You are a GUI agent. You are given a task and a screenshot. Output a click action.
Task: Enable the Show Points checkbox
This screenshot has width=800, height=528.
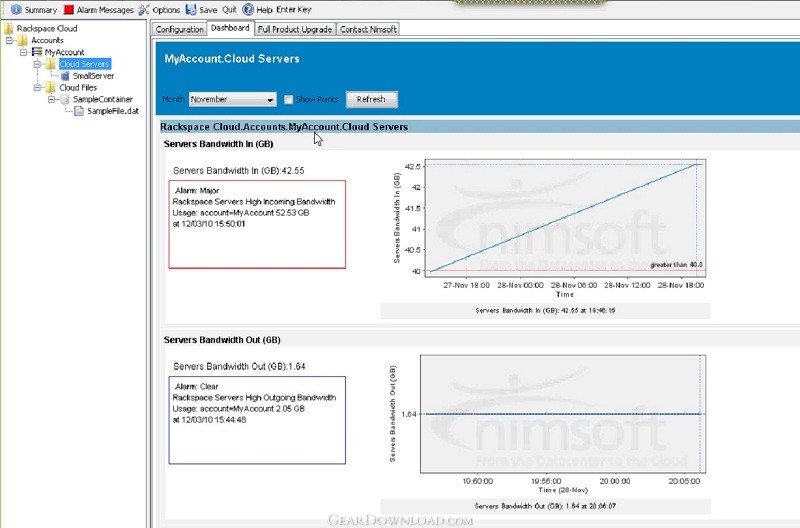point(288,100)
